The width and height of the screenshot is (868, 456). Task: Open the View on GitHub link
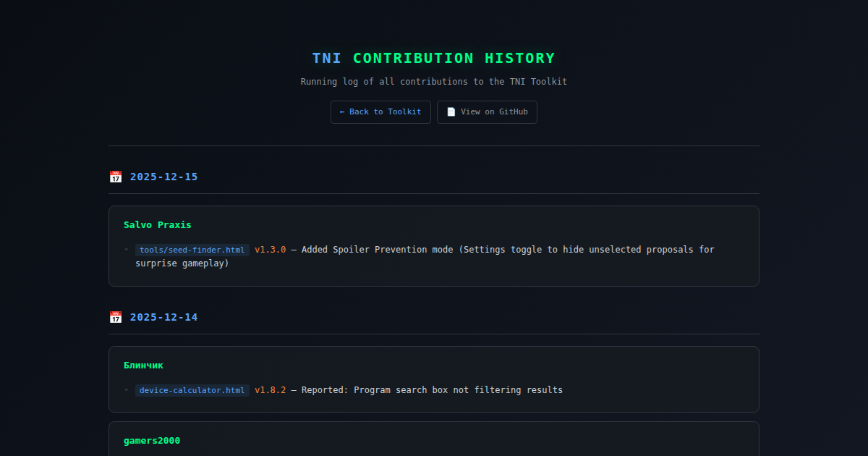point(487,112)
